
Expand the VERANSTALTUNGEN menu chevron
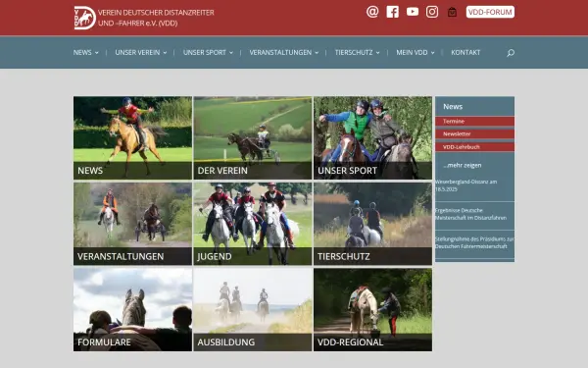point(317,53)
